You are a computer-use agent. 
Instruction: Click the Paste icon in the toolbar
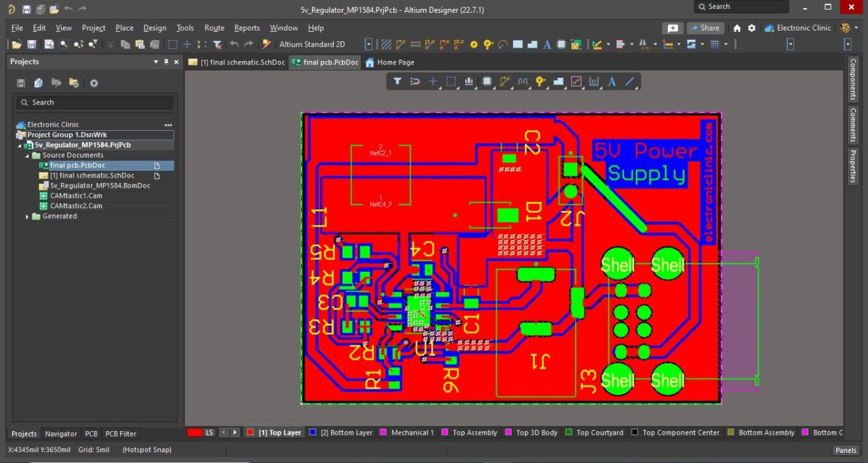click(140, 44)
